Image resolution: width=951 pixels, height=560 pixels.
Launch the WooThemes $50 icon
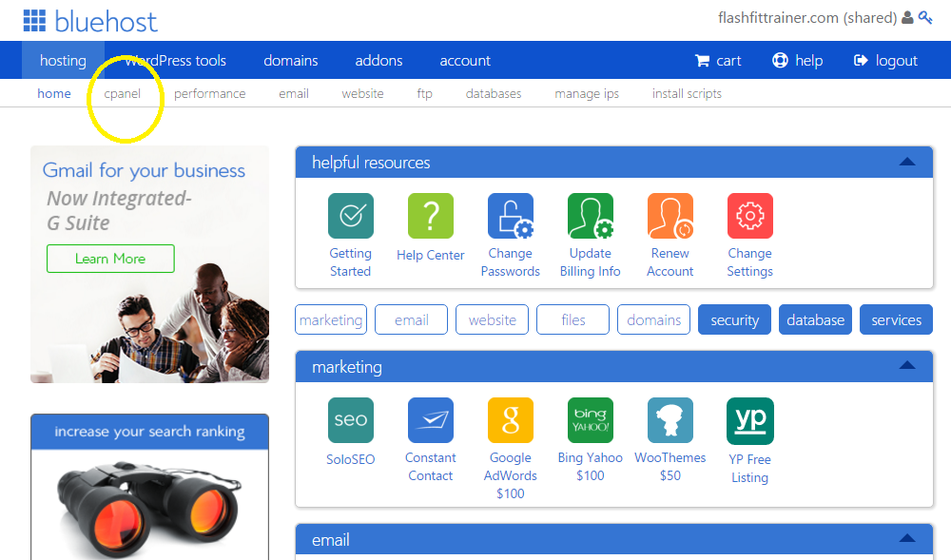(670, 420)
